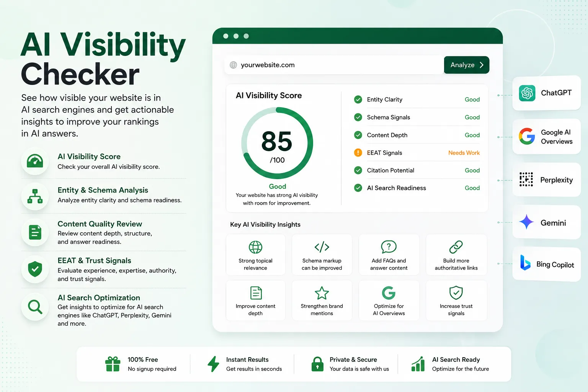Click the AI Search Readiness green check mark
Viewport: 588px width, 392px height.
(x=358, y=188)
